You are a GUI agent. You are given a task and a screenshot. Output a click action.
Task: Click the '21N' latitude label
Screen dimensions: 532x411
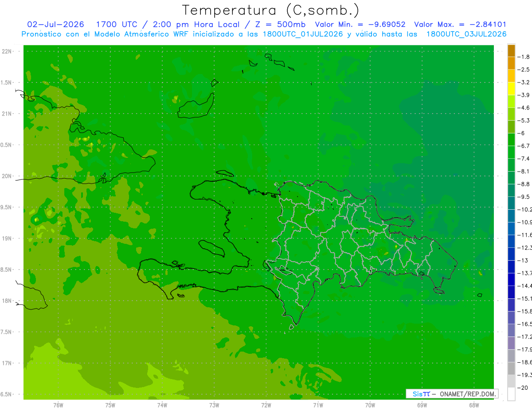pyautogui.click(x=6, y=114)
